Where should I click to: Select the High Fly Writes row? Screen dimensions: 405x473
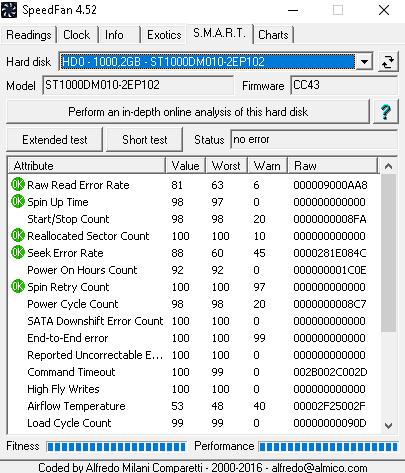pos(193,389)
